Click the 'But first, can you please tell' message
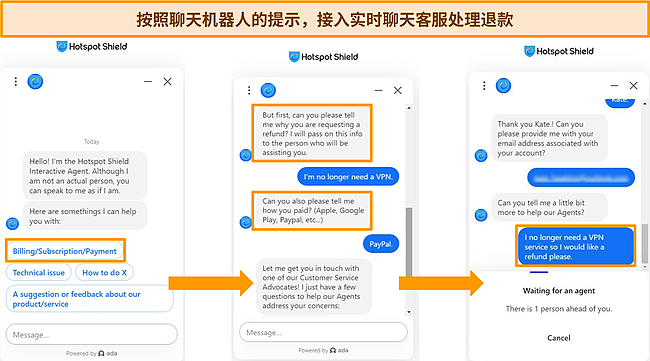650x361 pixels. coord(312,133)
